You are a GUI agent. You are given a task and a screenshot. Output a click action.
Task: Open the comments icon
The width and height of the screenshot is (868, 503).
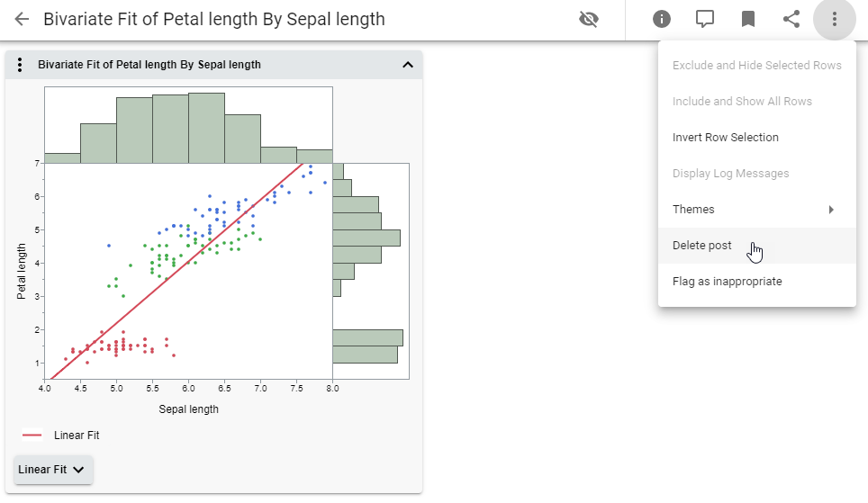[705, 19]
